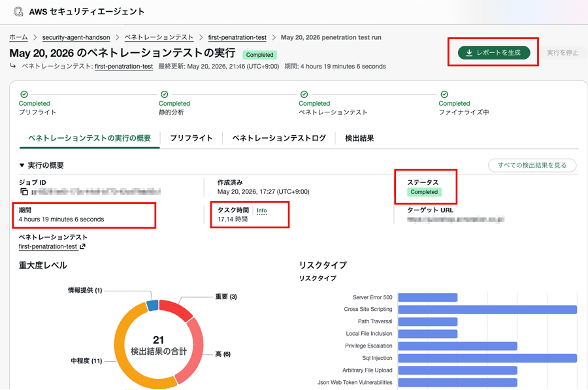Click the Privilege Escalation bar
Screen dimensions: 588x390
(457, 346)
